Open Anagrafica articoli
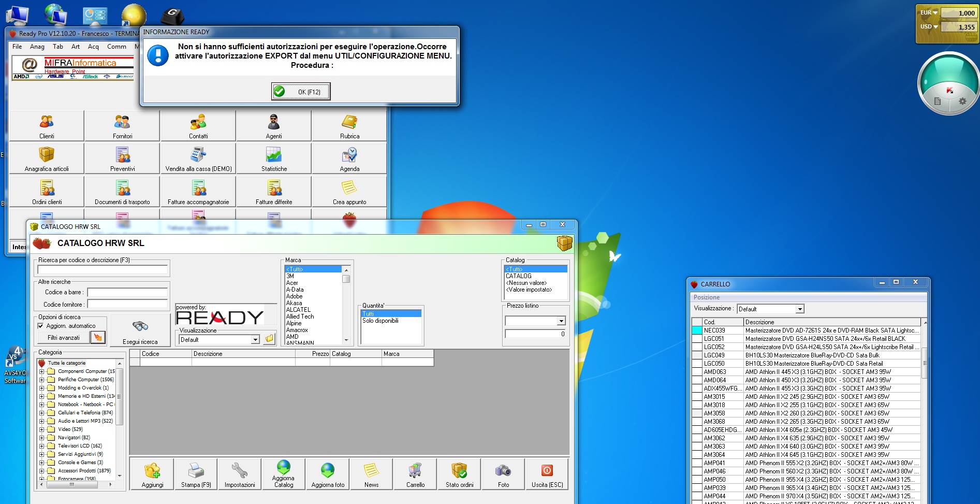Screen dimensions: 980x504 [47, 159]
